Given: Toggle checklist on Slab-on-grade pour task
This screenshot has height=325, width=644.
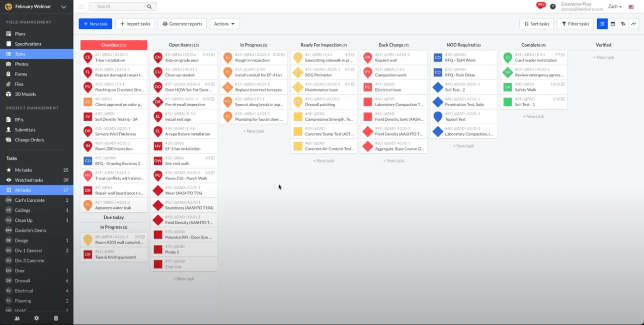Looking at the screenshot, I should point(213,54).
